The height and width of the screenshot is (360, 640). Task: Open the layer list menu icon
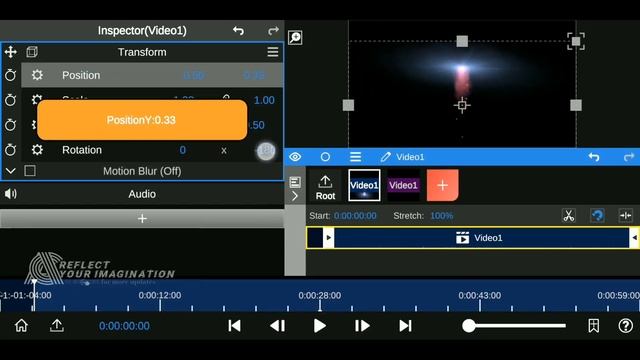point(356,157)
